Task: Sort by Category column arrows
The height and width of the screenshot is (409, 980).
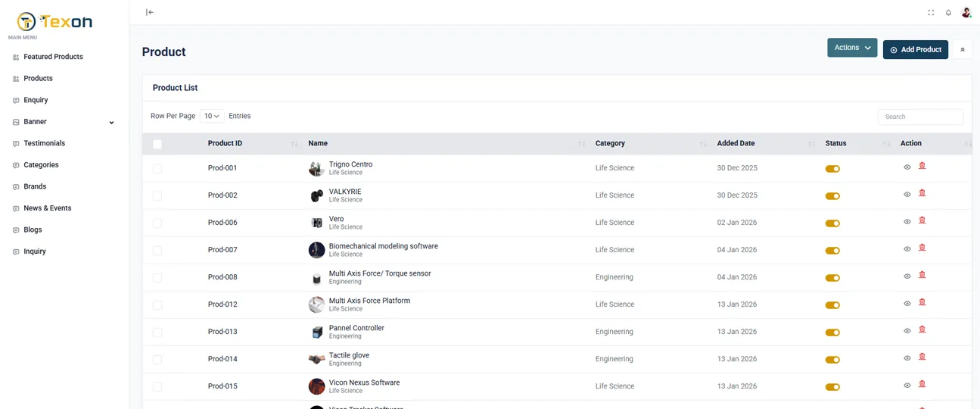Action: click(x=703, y=144)
